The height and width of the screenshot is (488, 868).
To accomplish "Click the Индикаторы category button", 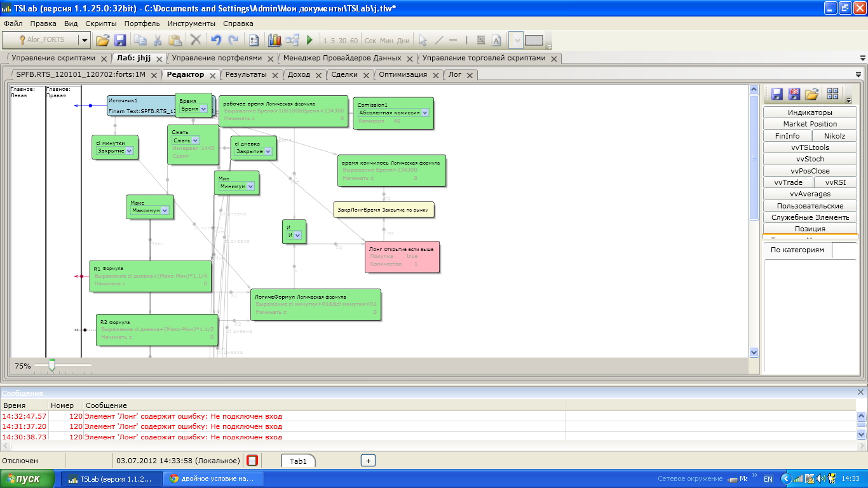I will pyautogui.click(x=810, y=112).
